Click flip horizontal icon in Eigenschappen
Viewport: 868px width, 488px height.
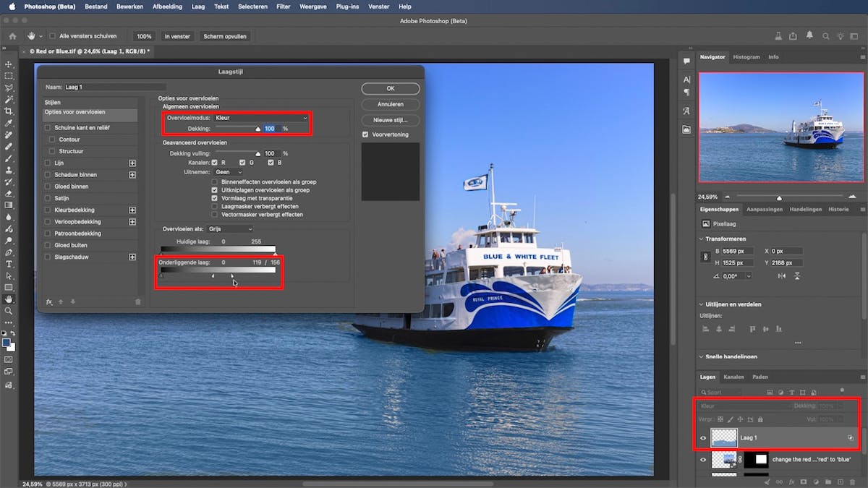783,276
